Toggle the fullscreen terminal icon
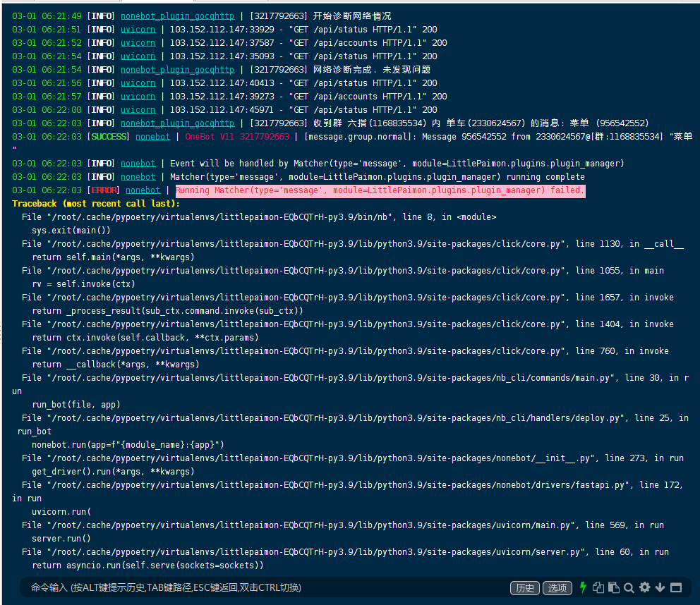This screenshot has width=700, height=605. (675, 587)
